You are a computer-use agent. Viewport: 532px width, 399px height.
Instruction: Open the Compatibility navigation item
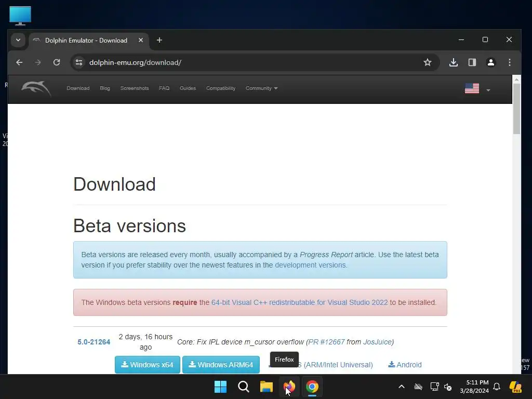(x=221, y=88)
